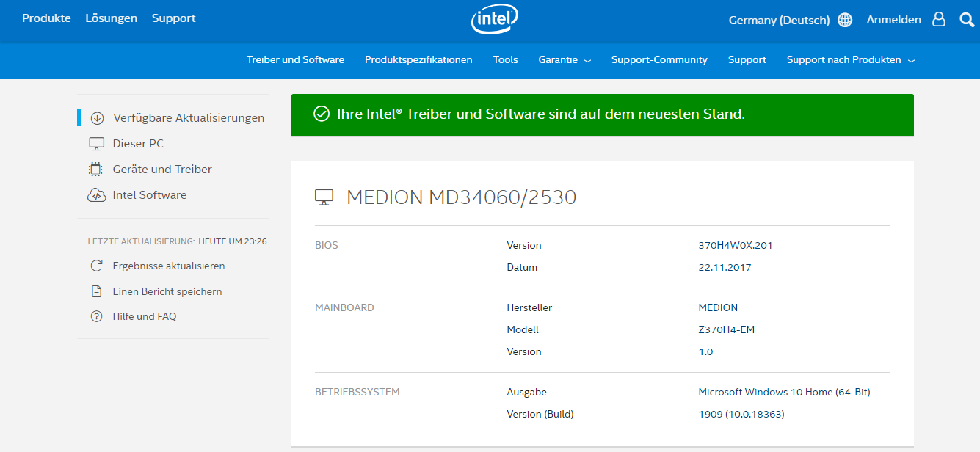Viewport: 980px width, 452px height.
Task: Click Germany (Deutsch) region text
Action: click(779, 21)
